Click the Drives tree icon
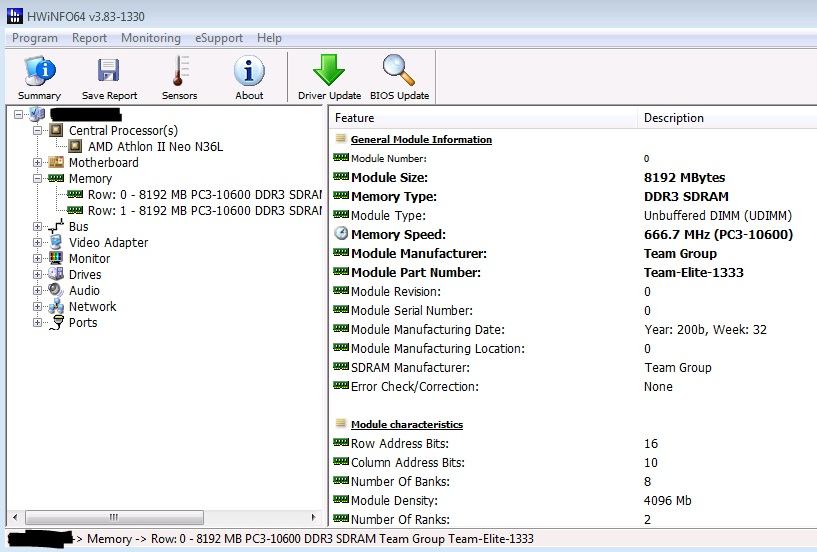817x552 pixels. (x=56, y=274)
